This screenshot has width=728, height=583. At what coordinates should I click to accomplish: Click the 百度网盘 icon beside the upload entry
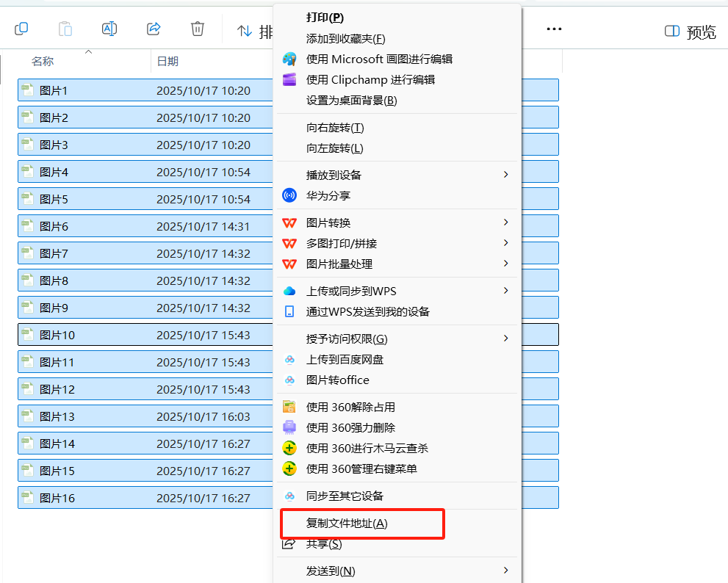[x=289, y=361]
